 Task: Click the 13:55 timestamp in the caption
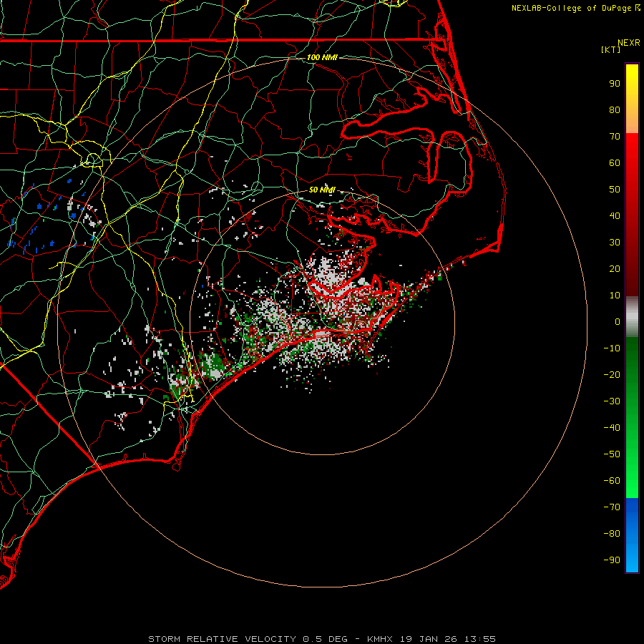coord(480,639)
